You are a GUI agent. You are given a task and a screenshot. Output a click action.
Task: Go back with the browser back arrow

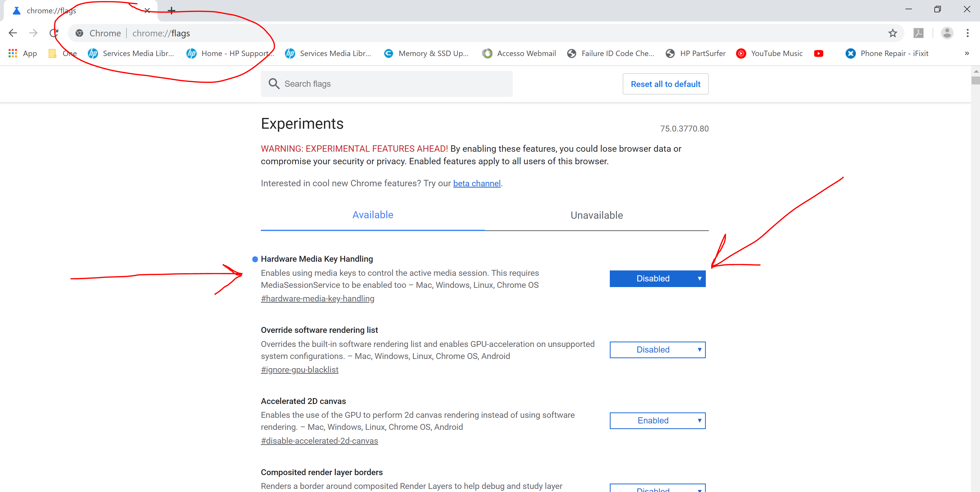[13, 33]
